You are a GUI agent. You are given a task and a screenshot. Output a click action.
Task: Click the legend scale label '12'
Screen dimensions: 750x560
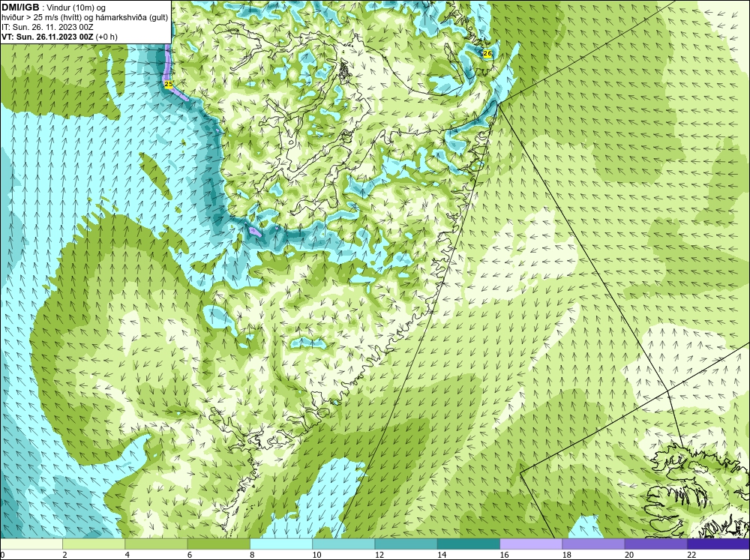[x=379, y=555]
